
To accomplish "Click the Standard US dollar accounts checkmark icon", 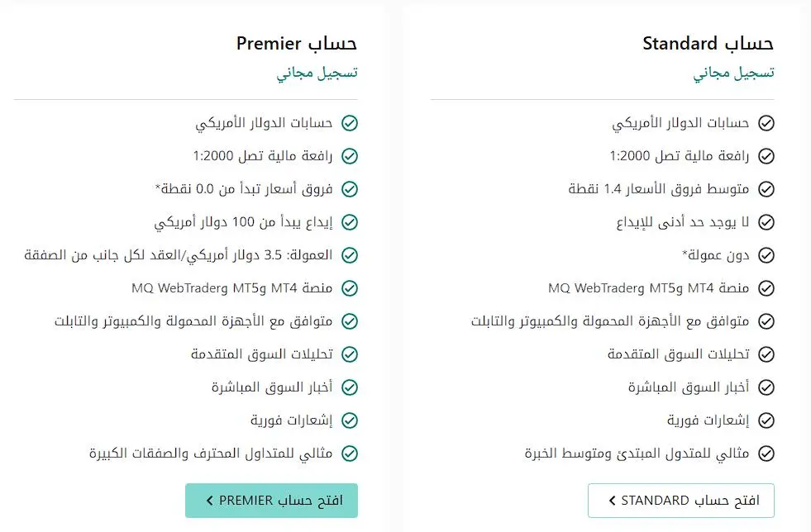I will 766,123.
